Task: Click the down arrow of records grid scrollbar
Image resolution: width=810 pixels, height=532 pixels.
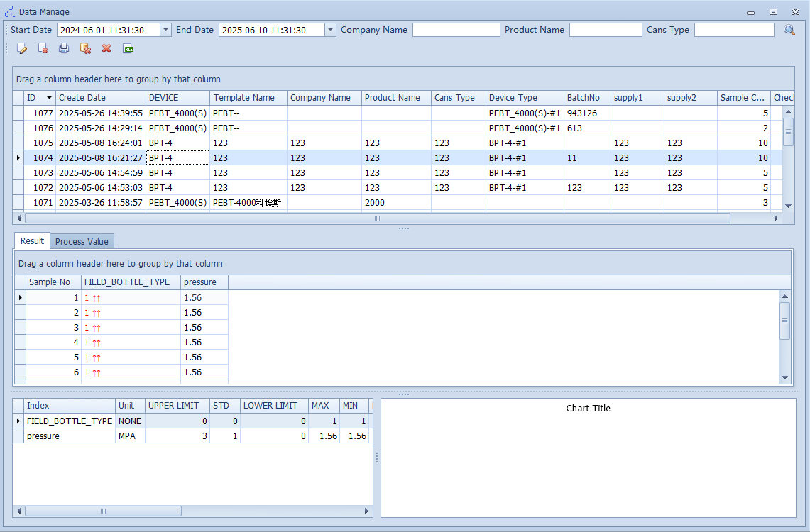Action: click(788, 206)
